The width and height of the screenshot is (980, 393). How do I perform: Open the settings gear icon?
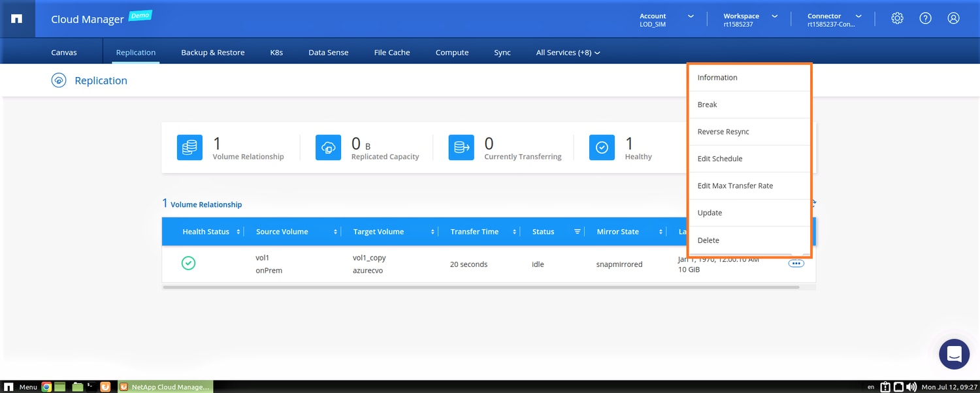click(x=897, y=18)
